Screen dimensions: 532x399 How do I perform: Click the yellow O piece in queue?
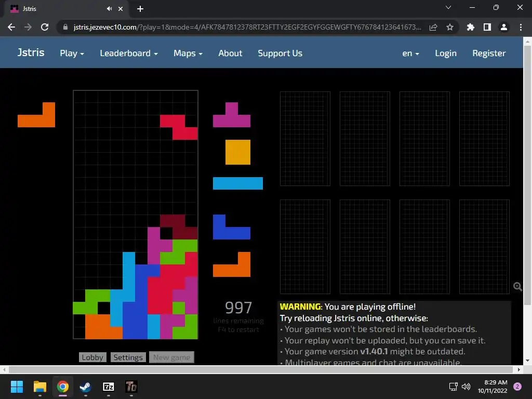click(238, 152)
